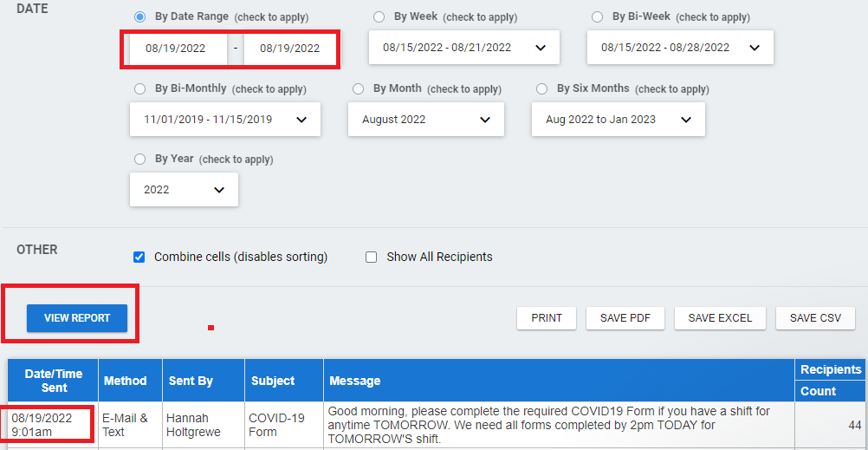Choose the By Bi-Week radio option
Screen dimensions: 868x450
[598, 17]
